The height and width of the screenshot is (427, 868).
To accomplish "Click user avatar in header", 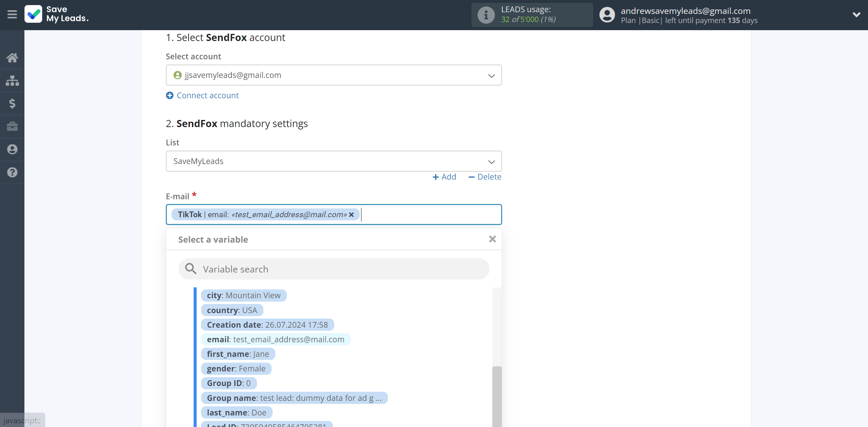I will [607, 15].
